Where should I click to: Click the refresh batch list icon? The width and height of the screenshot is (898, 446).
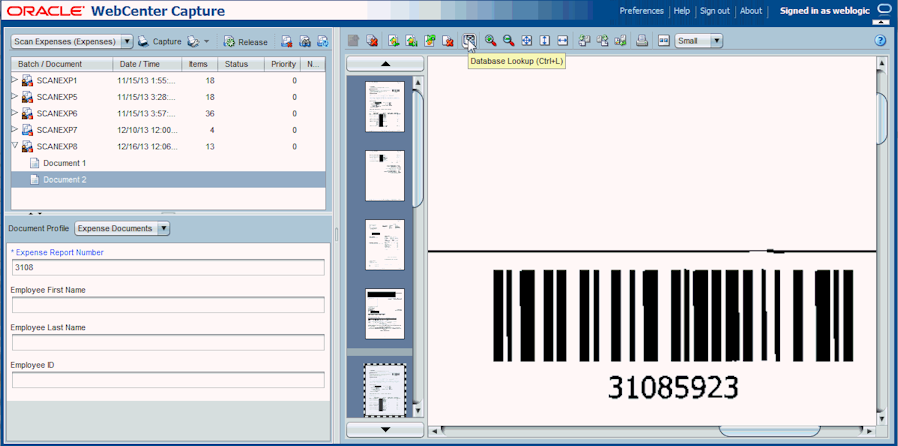tap(323, 42)
